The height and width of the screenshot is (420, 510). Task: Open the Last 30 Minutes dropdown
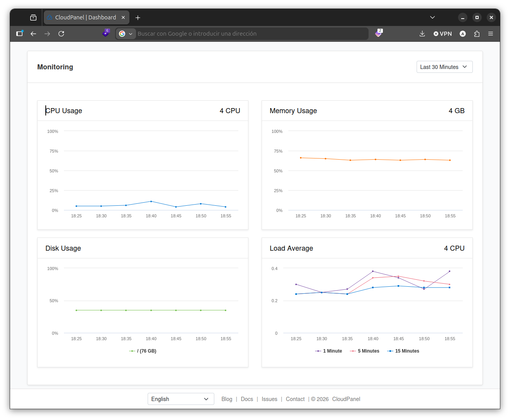point(445,67)
